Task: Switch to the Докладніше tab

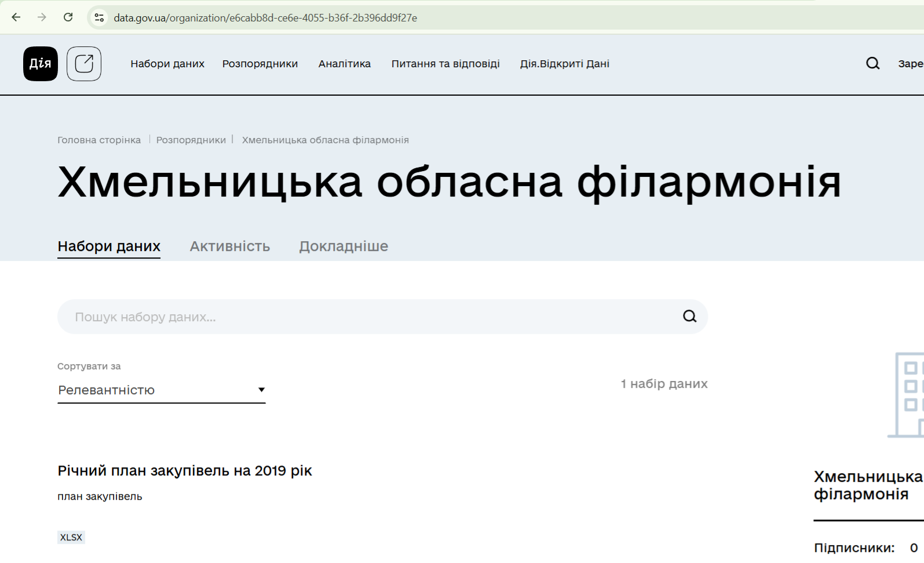Action: point(344,246)
